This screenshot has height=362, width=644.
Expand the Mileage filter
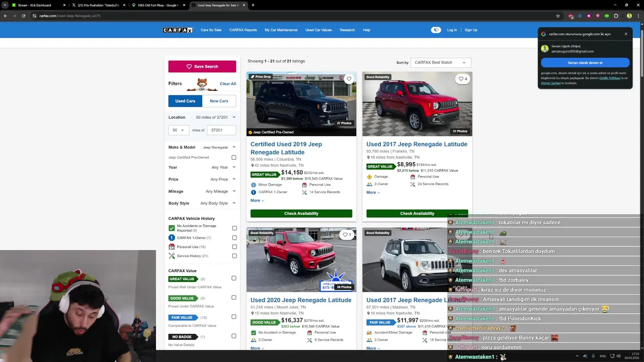coord(234,191)
